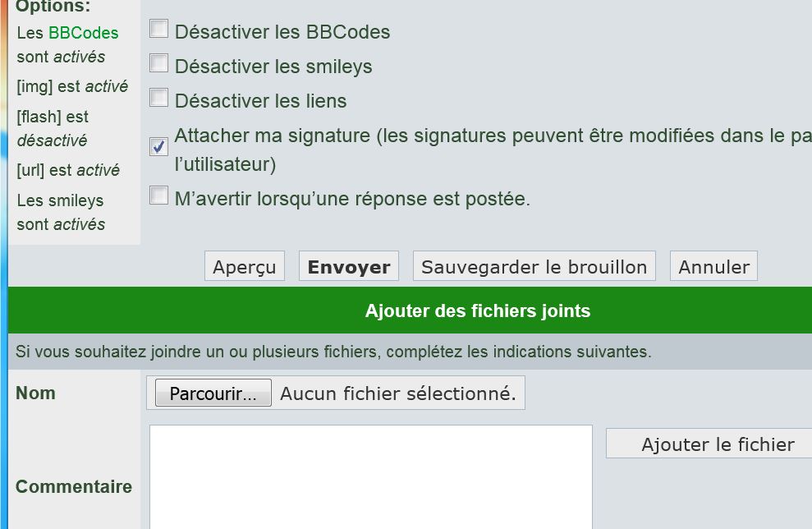Enable the Désactiver les smileys option
The height and width of the screenshot is (529, 812).
(x=158, y=64)
